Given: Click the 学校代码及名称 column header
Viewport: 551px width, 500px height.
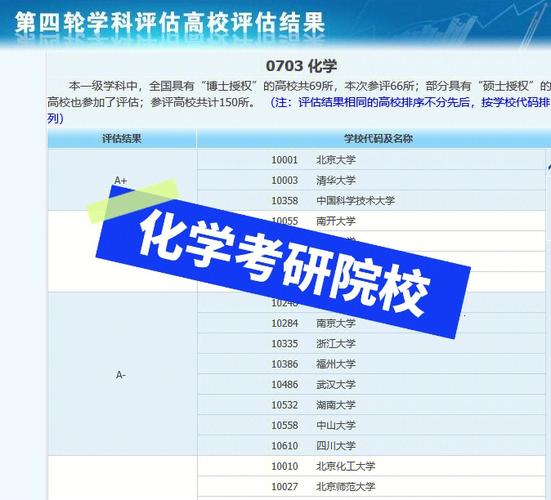Looking at the screenshot, I should [x=374, y=138].
